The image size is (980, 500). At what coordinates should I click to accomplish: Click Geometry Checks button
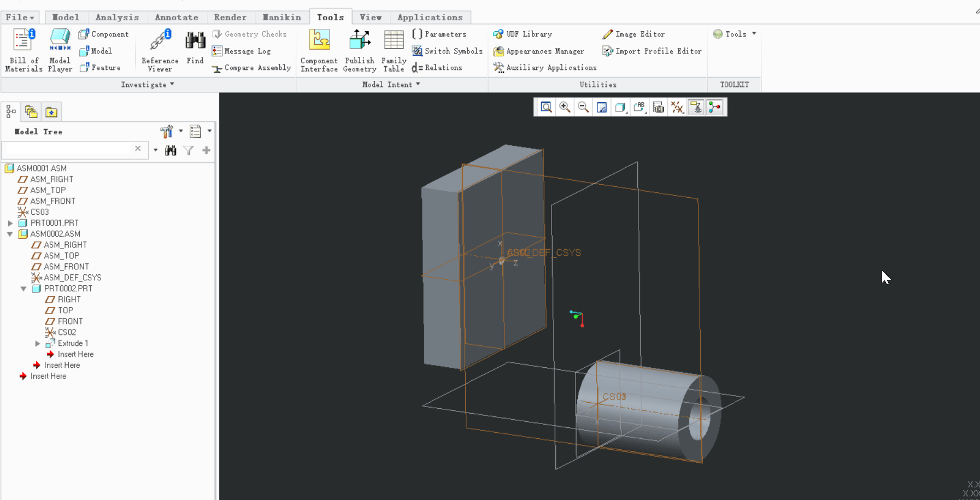click(249, 34)
